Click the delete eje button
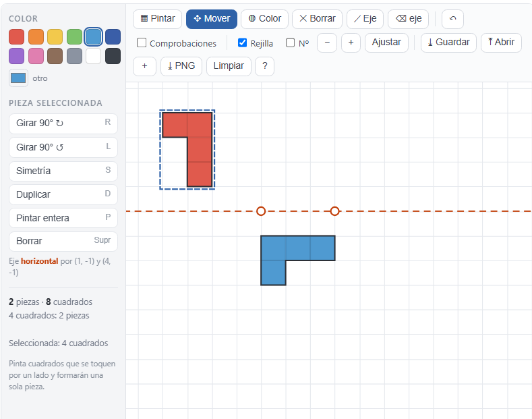 408,19
